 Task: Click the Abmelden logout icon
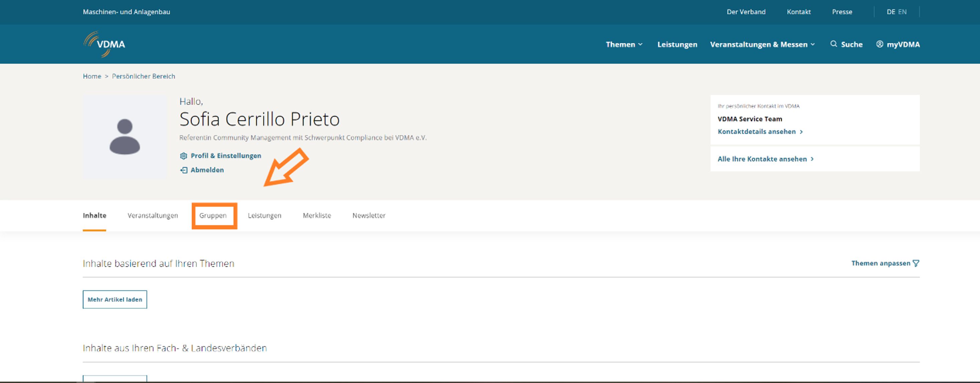[x=183, y=170]
